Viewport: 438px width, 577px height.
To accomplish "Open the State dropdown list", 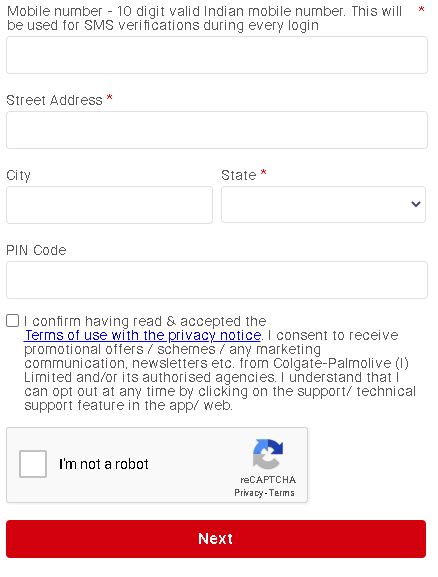I will point(323,204).
